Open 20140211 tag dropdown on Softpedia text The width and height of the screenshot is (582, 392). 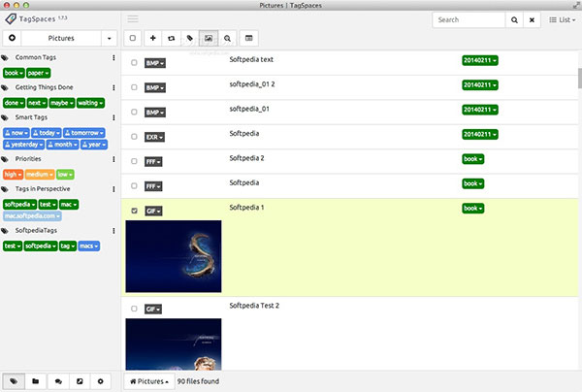click(x=480, y=60)
